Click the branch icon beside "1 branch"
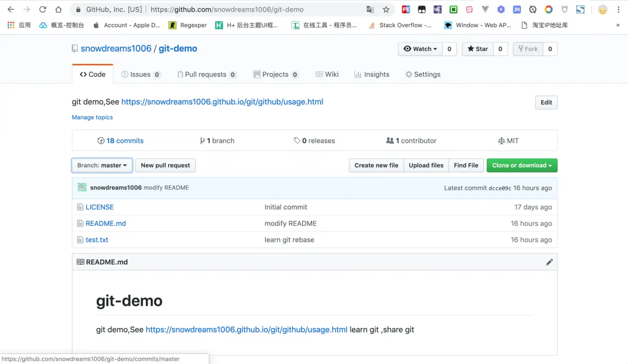628x364 pixels. pos(203,140)
